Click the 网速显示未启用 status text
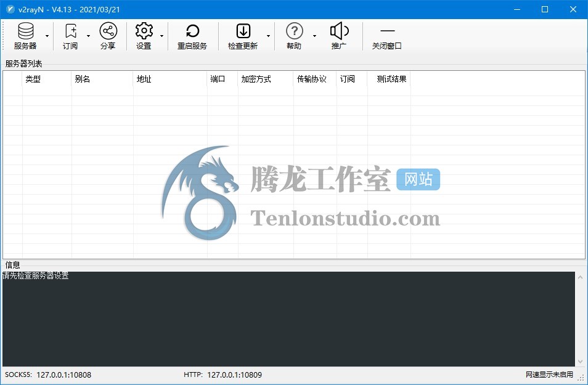 point(549,375)
